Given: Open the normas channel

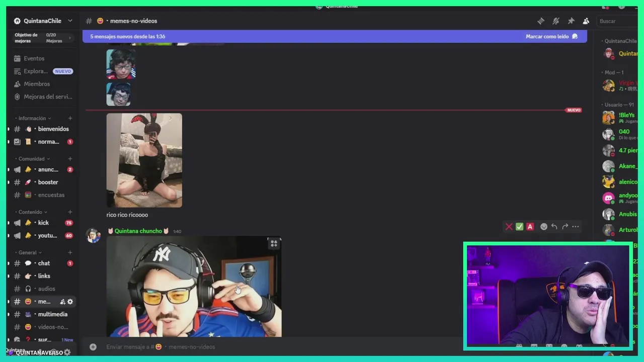Looking at the screenshot, I should [43, 142].
